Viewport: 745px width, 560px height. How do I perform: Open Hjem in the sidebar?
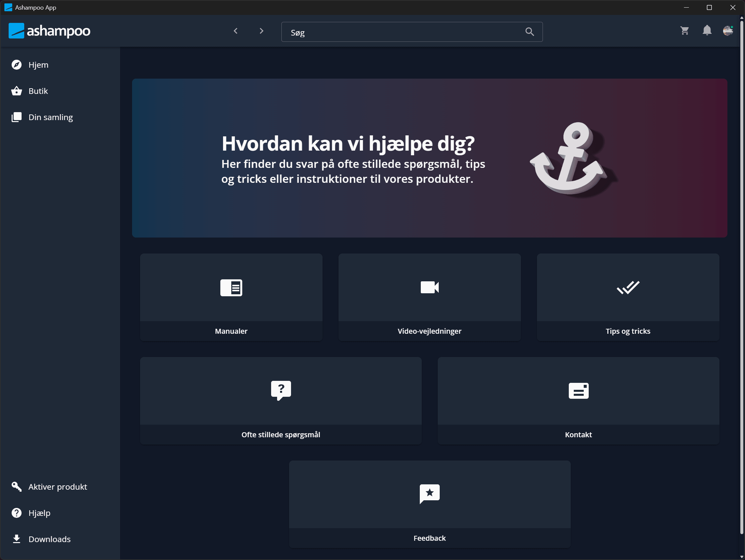coord(60,65)
